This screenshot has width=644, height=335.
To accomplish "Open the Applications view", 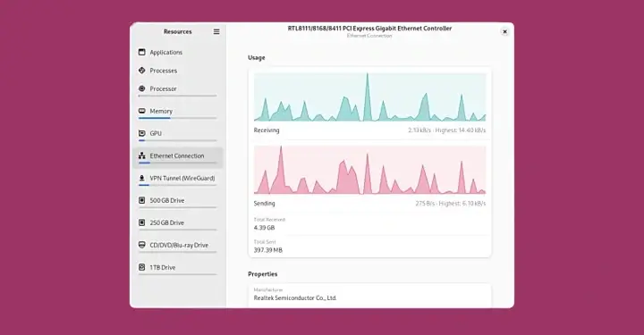I will pyautogui.click(x=177, y=53).
